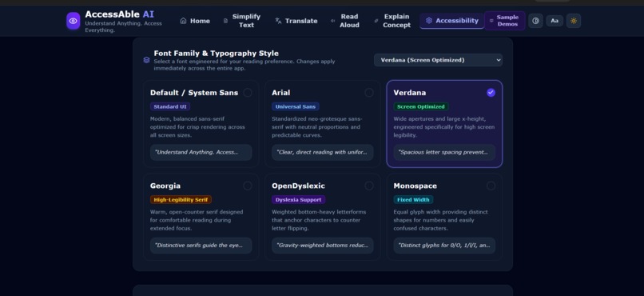Toggle light theme with sun icon

pyautogui.click(x=574, y=21)
